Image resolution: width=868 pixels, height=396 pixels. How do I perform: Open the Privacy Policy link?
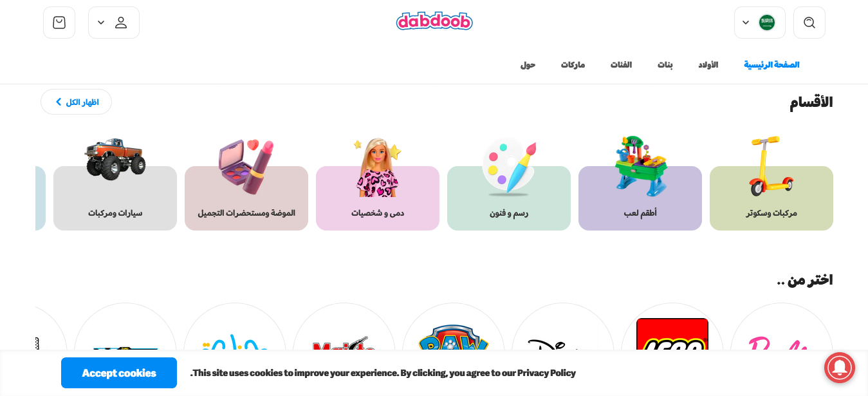click(546, 373)
